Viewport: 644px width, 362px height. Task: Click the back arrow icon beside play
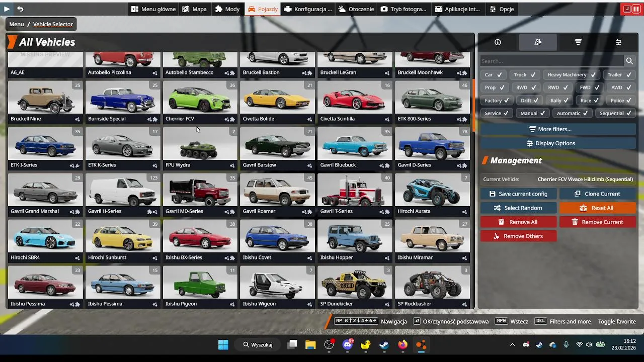(20, 9)
